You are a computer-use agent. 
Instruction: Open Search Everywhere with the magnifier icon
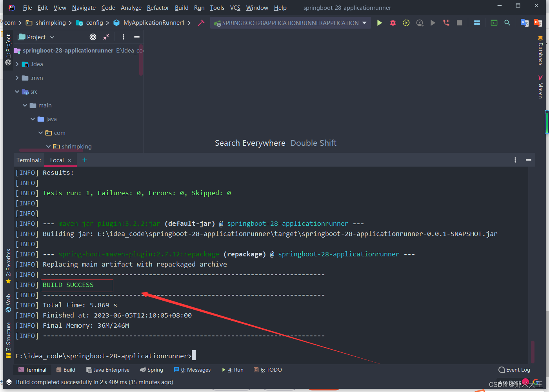(507, 23)
